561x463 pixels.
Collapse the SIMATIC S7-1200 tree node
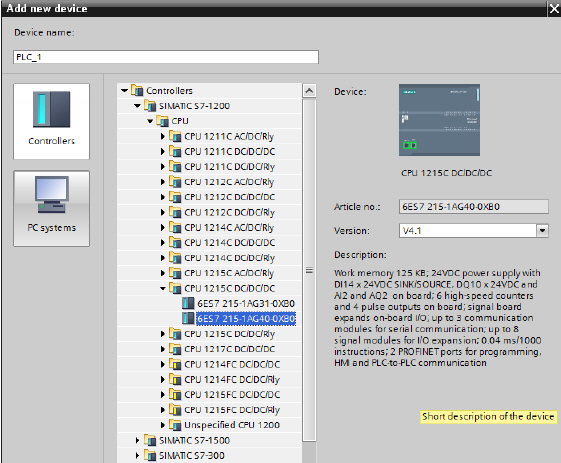point(137,106)
